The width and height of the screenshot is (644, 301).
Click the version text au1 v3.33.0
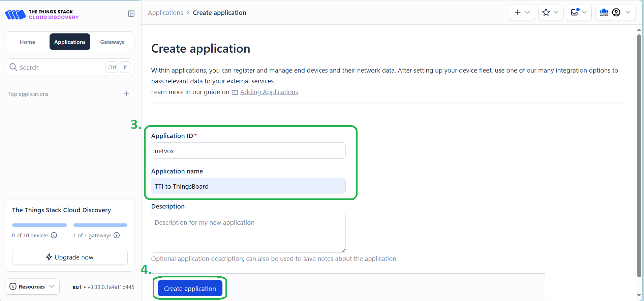[103, 287]
